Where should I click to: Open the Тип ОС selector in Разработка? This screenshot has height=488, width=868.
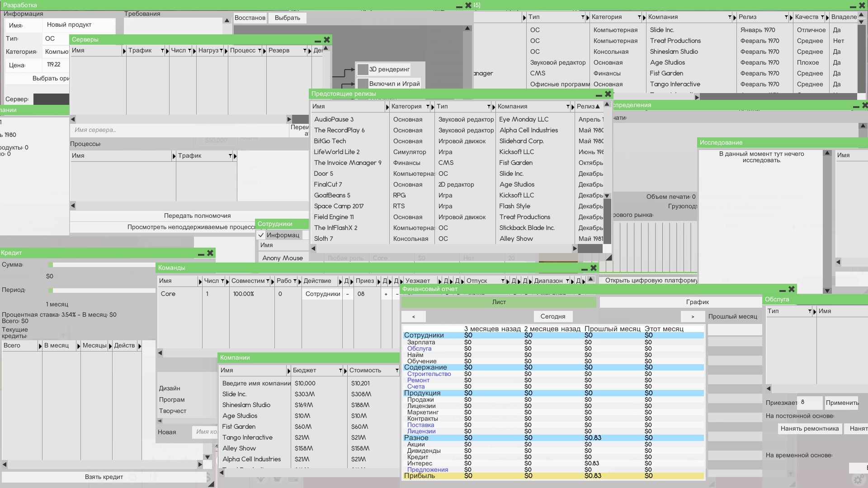click(56, 39)
